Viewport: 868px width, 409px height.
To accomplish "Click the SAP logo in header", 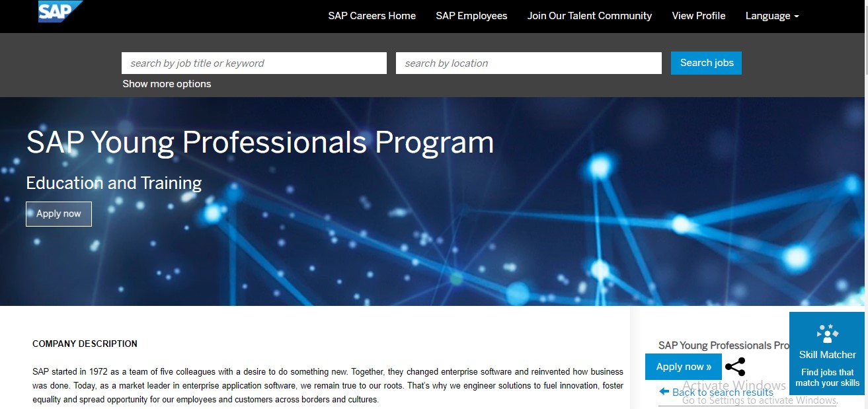I will coord(60,12).
